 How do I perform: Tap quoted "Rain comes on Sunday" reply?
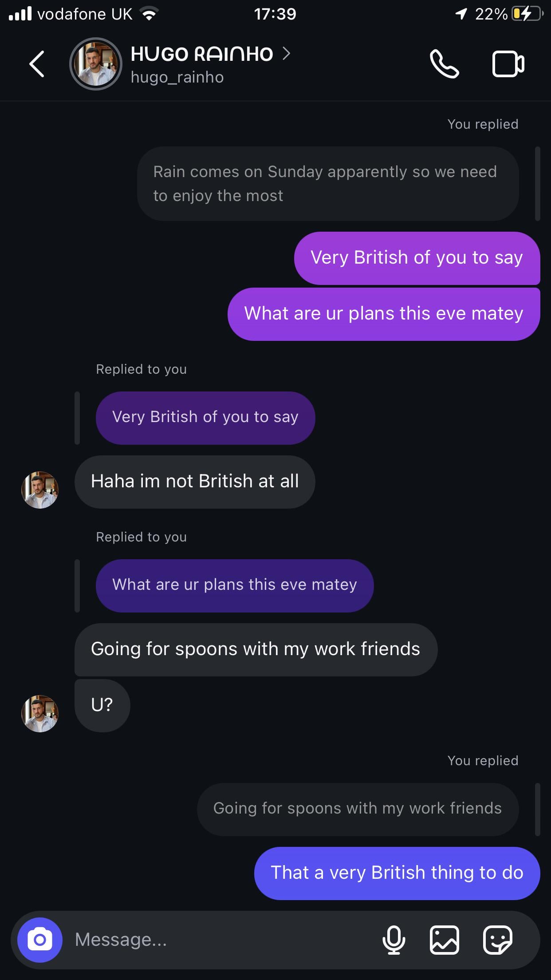coord(327,184)
